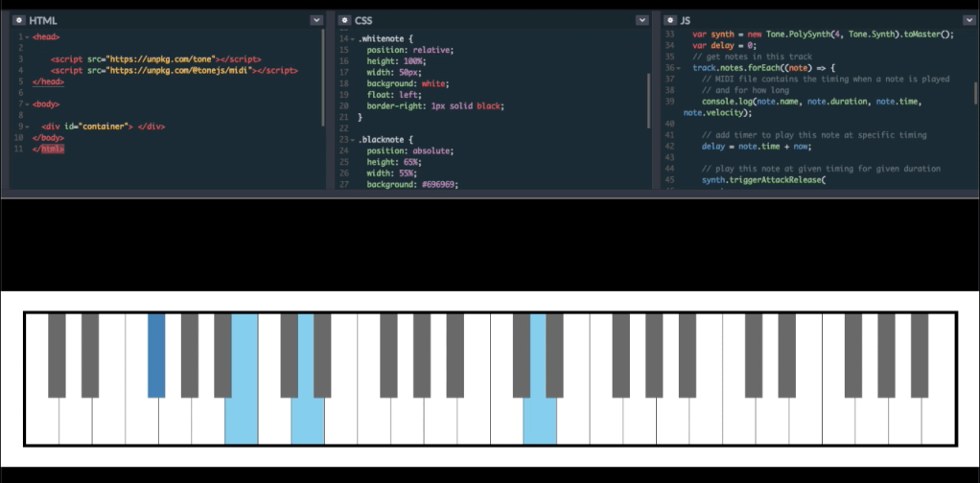
Task: Click the CSS editor vertical scrollbar
Action: 648,100
